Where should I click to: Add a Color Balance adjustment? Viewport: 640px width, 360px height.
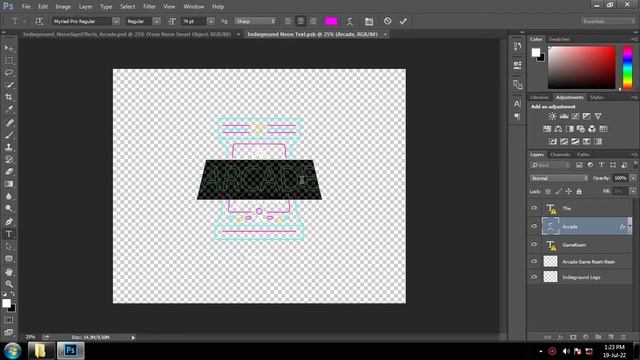point(558,129)
